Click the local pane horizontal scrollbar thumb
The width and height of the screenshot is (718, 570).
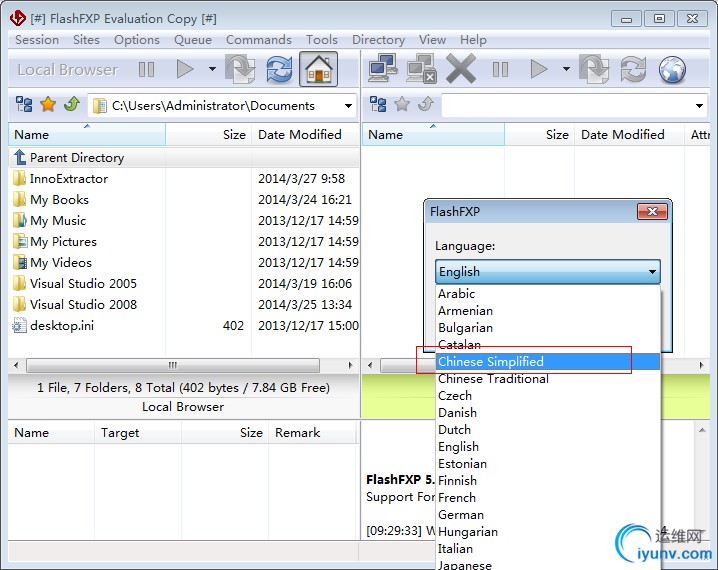pos(173,365)
